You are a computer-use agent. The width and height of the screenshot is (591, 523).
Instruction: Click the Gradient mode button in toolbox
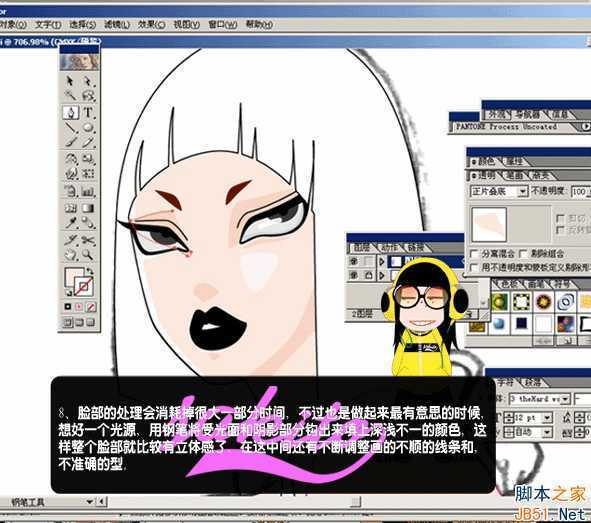coord(79,307)
